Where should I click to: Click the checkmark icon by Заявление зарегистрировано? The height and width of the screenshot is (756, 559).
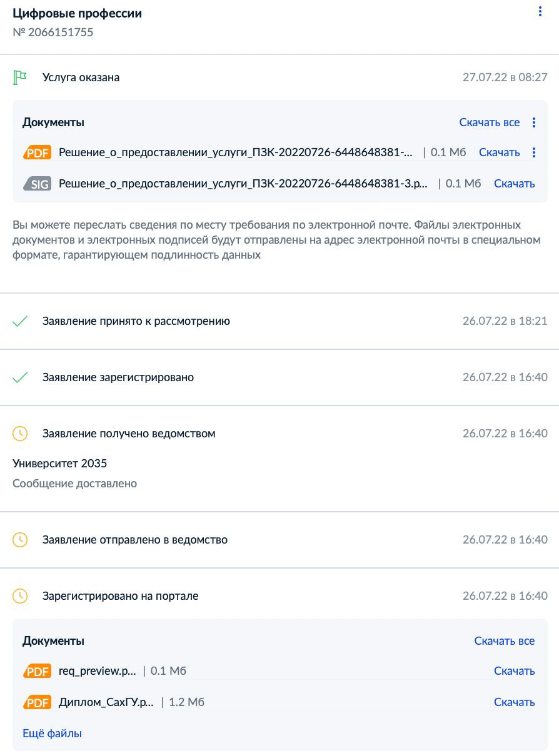[19, 377]
